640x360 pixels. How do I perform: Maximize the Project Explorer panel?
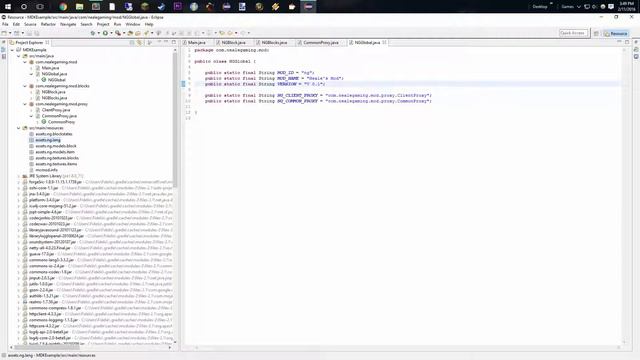[x=173, y=42]
